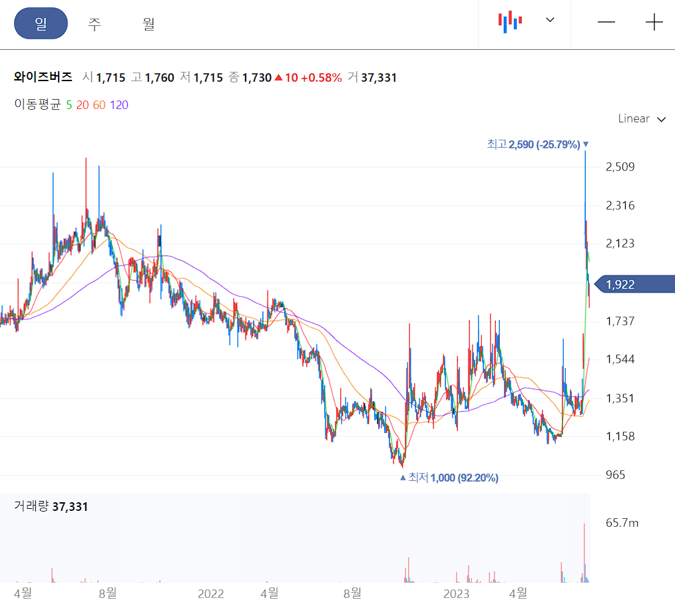The width and height of the screenshot is (675, 616).
Task: Open the Linear scale dropdown
Action: tap(642, 118)
